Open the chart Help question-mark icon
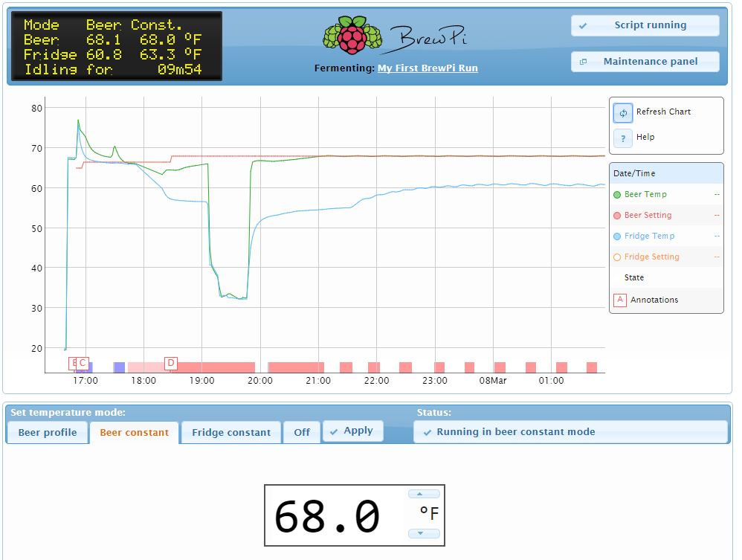This screenshot has width=742, height=560. pos(623,138)
